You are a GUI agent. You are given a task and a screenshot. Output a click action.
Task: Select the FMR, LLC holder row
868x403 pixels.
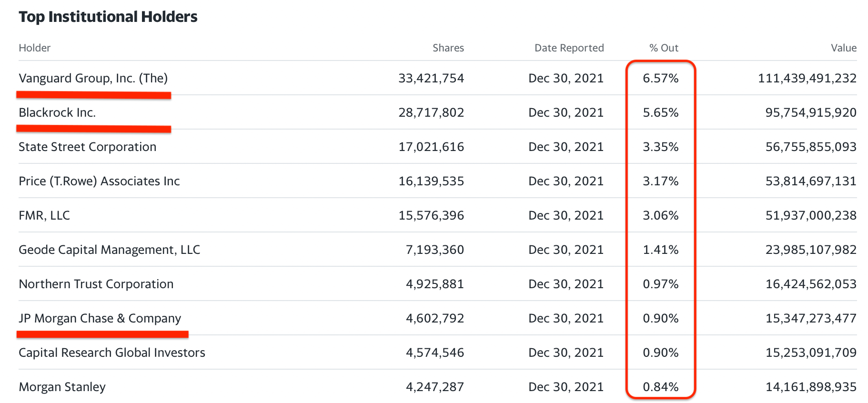click(x=44, y=215)
